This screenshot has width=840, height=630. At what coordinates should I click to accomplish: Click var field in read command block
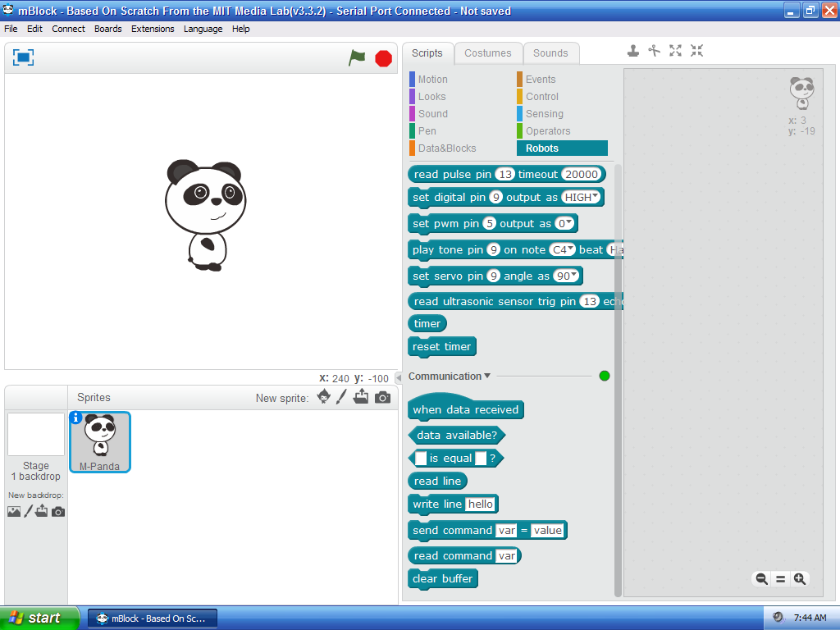coord(507,556)
